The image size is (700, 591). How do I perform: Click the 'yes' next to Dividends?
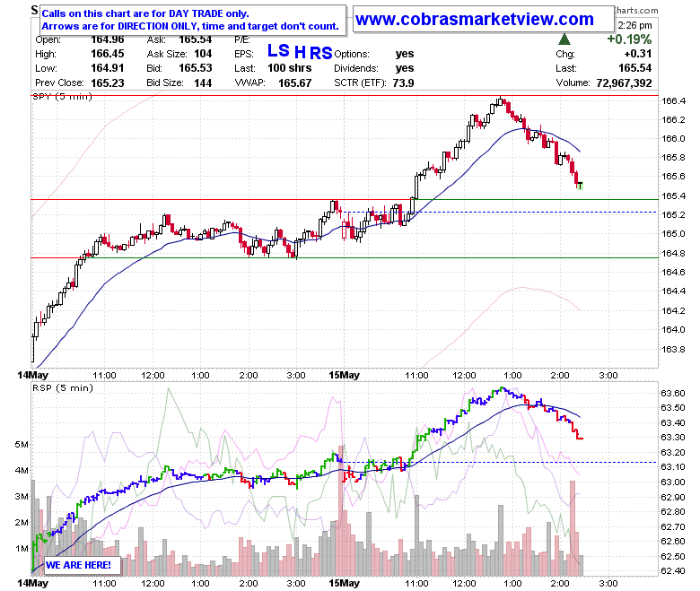[405, 68]
